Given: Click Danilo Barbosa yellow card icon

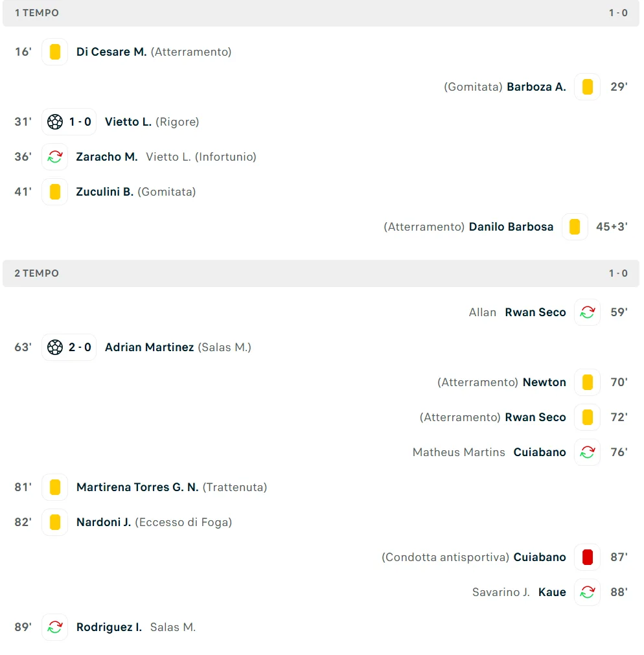Looking at the screenshot, I should pos(575,227).
